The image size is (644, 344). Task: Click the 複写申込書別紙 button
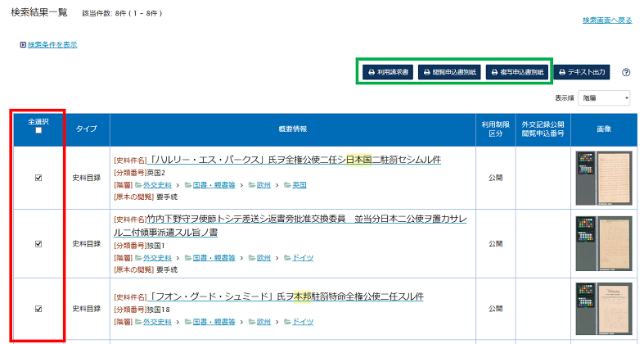tap(517, 72)
